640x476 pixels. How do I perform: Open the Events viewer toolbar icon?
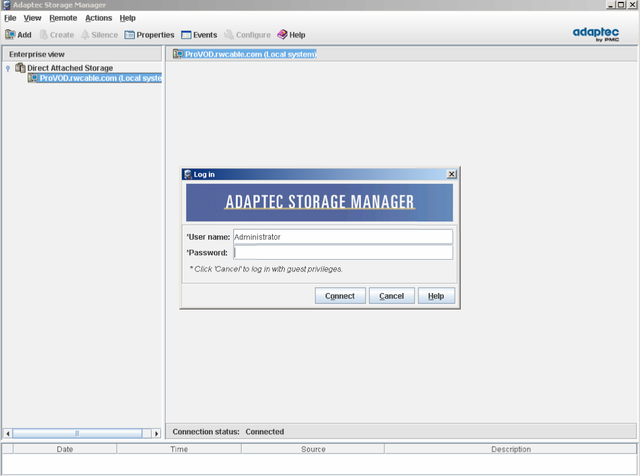click(186, 35)
